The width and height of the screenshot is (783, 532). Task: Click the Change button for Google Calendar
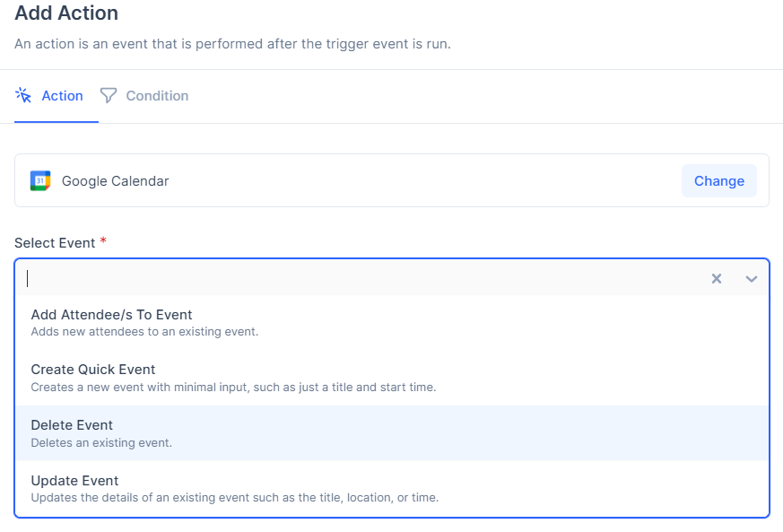[719, 181]
